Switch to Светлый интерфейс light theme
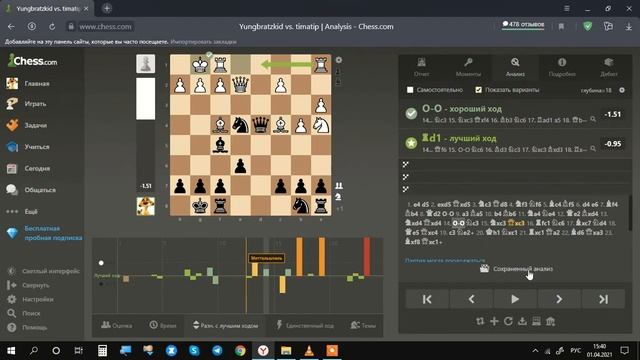Viewport: 640px width, 360px height. click(x=44, y=271)
